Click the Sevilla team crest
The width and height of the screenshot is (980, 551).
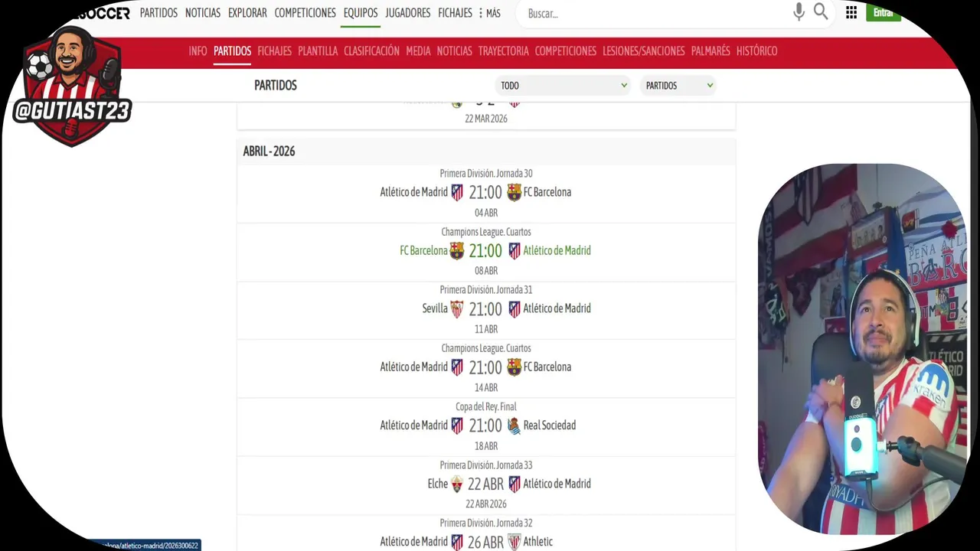coord(457,309)
